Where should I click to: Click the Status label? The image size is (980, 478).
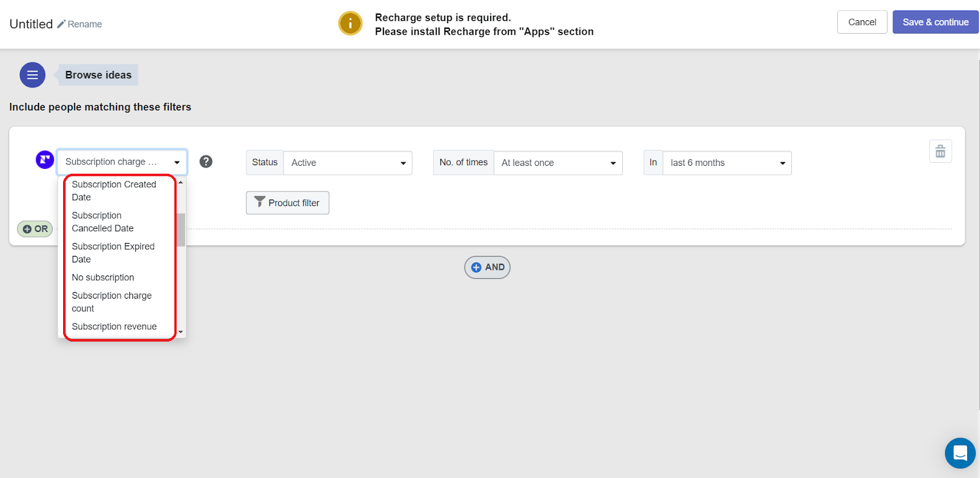265,162
